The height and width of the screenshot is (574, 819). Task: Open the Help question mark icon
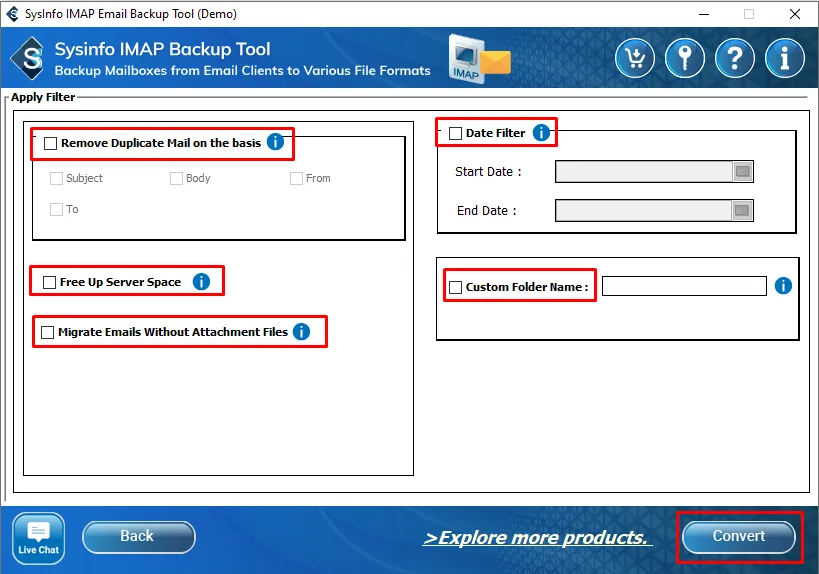pyautogui.click(x=735, y=58)
